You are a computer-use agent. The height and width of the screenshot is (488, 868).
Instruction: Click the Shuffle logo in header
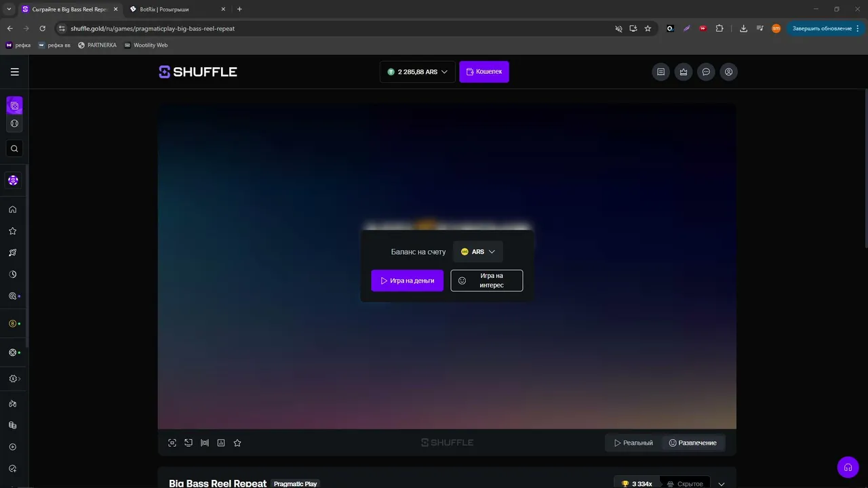198,72
